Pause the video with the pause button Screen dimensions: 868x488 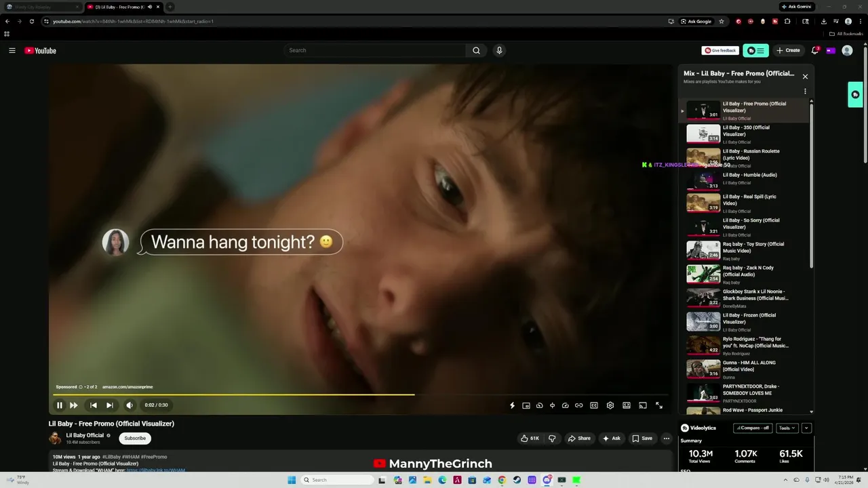60,405
